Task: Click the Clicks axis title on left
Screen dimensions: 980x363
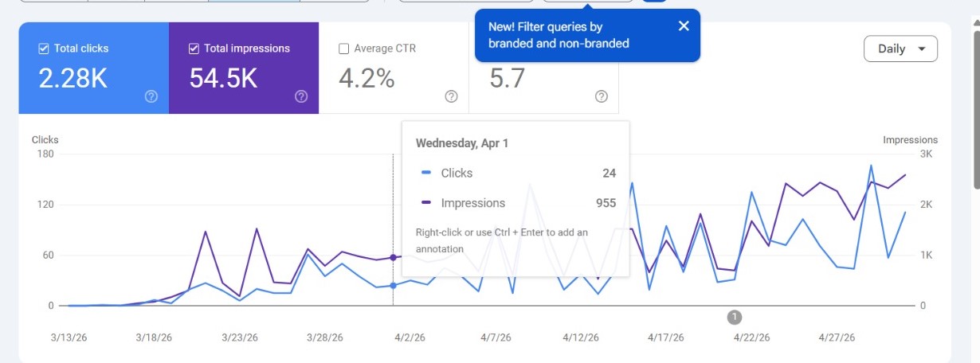Action: (x=45, y=140)
